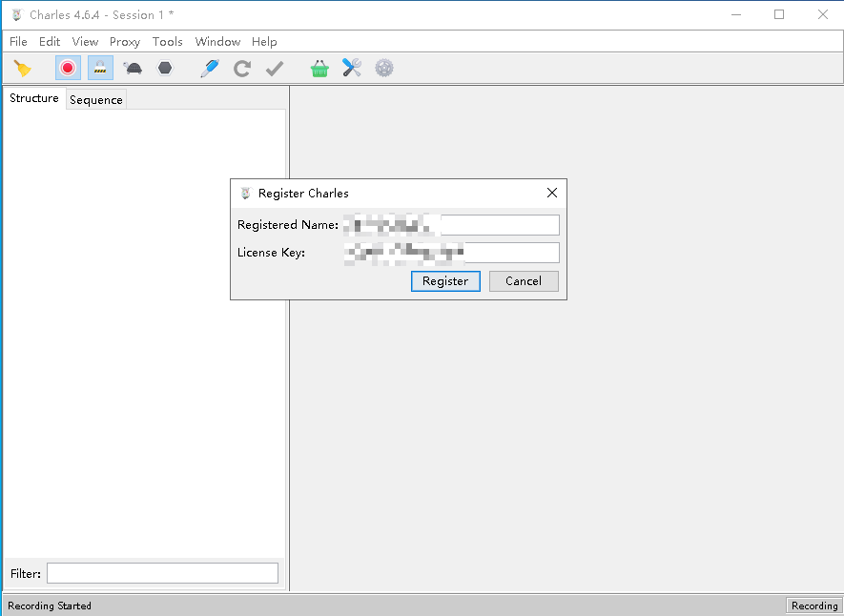Viewport: 844px width, 616px height.
Task: Open the File menu
Action: (x=18, y=41)
